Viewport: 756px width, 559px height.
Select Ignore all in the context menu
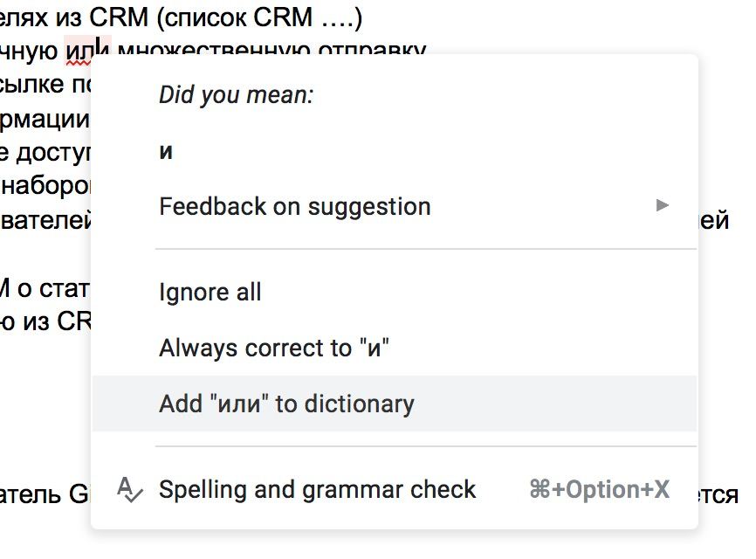click(210, 292)
